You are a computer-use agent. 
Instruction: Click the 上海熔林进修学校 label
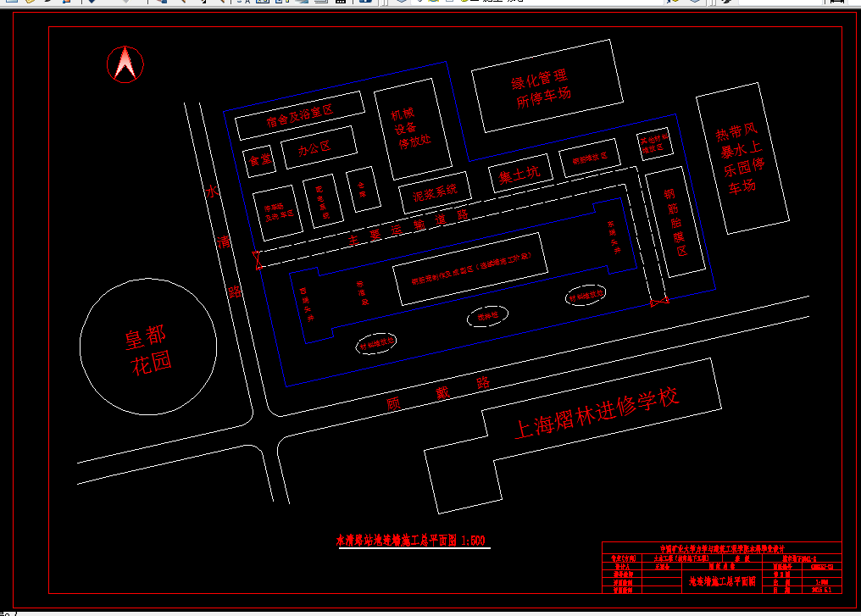[597, 412]
